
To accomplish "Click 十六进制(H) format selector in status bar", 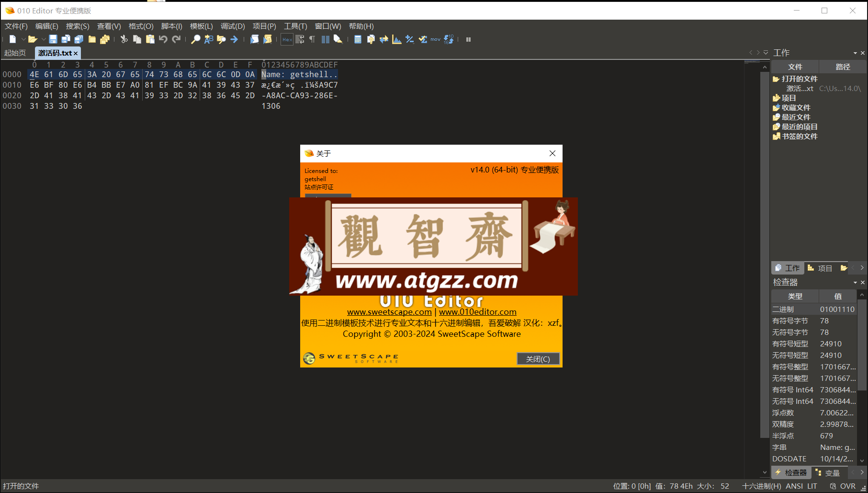I will [x=761, y=486].
